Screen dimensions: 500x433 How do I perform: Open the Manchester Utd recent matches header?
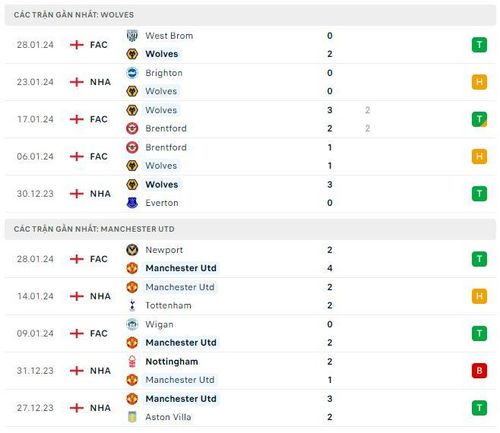tap(250, 229)
